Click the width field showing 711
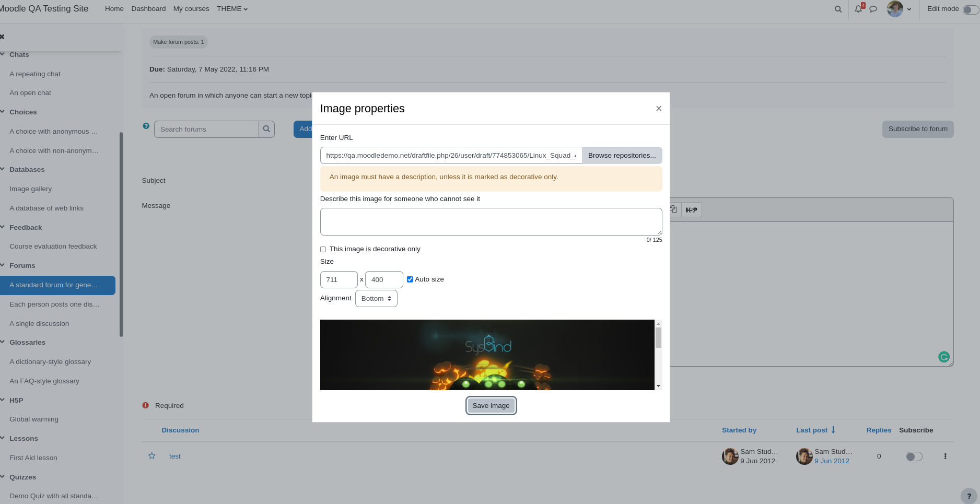Image resolution: width=980 pixels, height=504 pixels. pos(339,279)
